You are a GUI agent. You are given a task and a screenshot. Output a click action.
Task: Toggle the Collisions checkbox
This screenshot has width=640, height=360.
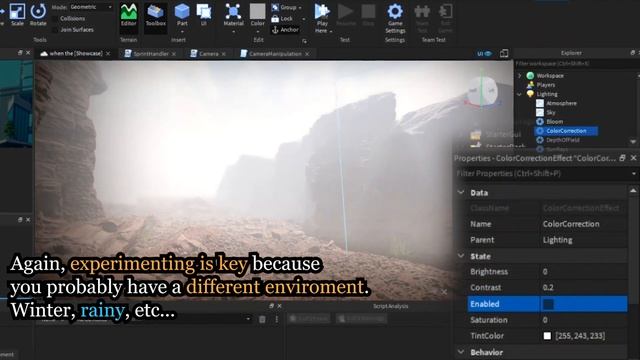[x=55, y=19]
